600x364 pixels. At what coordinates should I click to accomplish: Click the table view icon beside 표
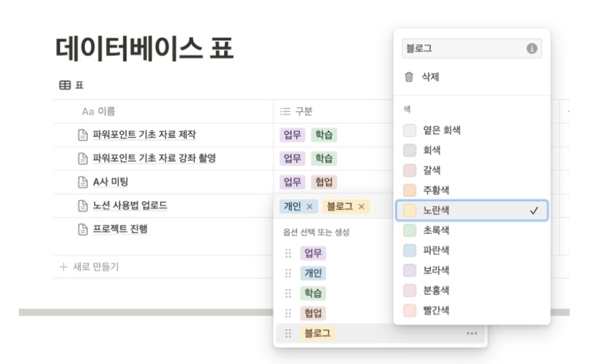click(65, 85)
